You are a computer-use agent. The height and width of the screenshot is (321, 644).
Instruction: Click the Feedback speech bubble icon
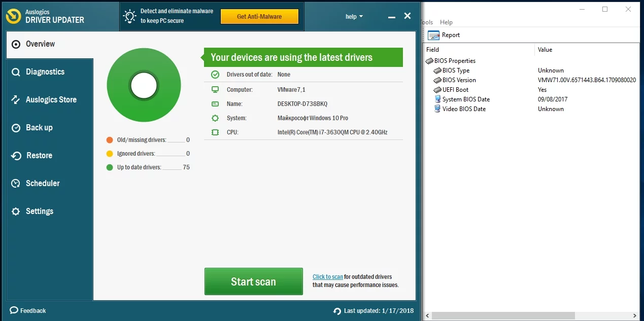(x=14, y=310)
